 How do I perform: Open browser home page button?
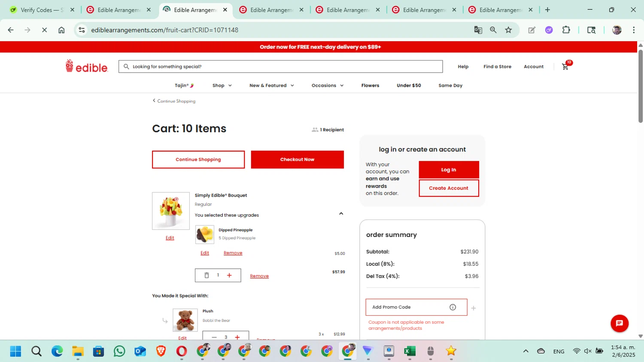61,30
